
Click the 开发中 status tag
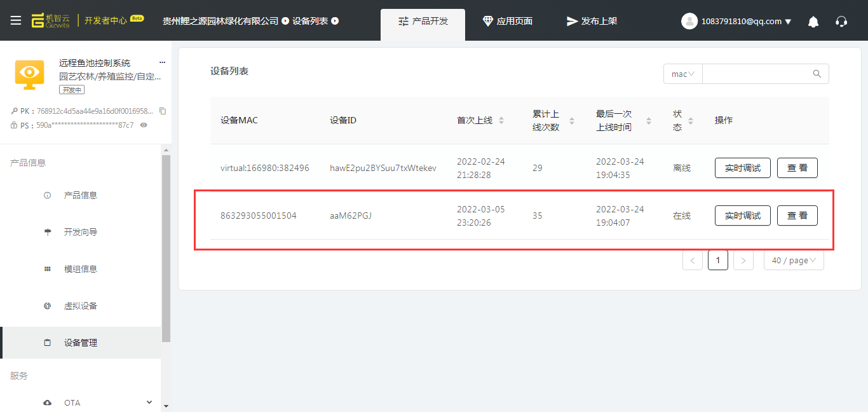[72, 90]
